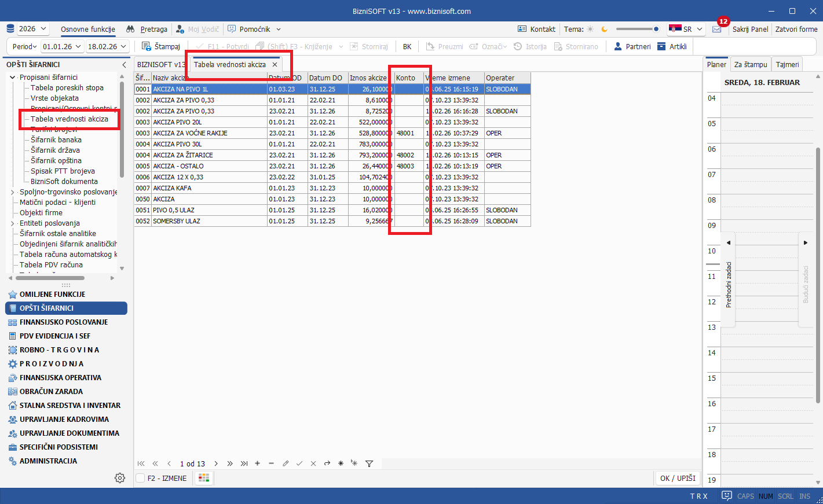Click the Štampaj printer icon
The image size is (823, 504).
(147, 46)
